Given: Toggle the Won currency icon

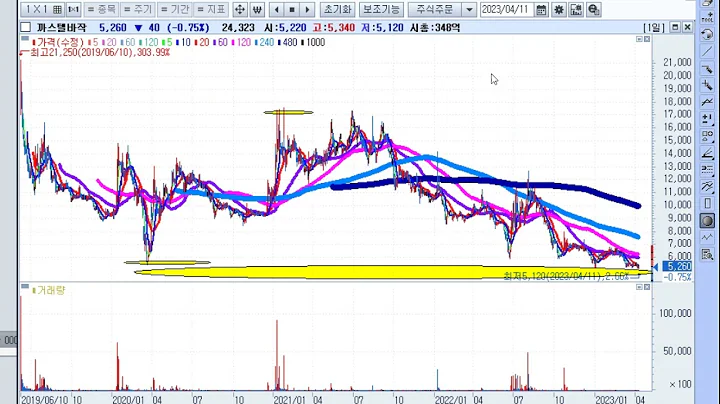Looking at the screenshot, I should tap(257, 9).
